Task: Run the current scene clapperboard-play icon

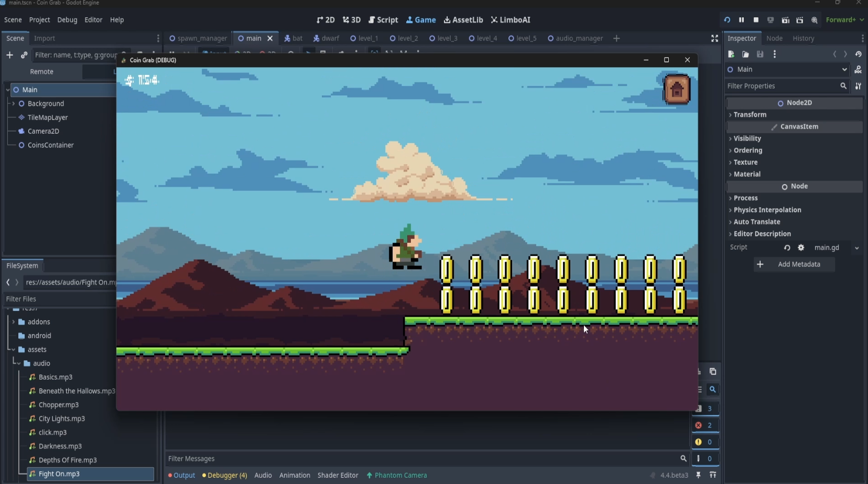Action: pos(785,20)
